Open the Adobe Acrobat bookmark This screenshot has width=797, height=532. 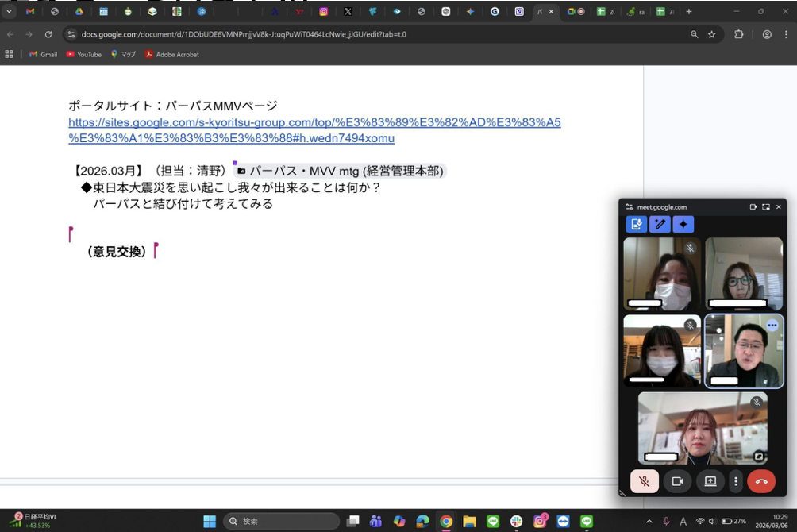pyautogui.click(x=171, y=55)
